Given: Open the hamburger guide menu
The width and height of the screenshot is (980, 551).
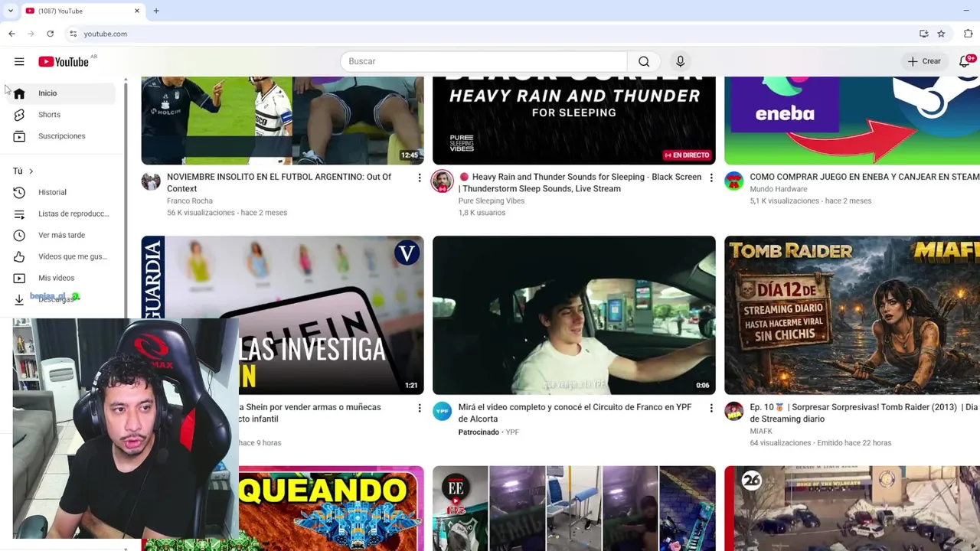Looking at the screenshot, I should tap(19, 61).
